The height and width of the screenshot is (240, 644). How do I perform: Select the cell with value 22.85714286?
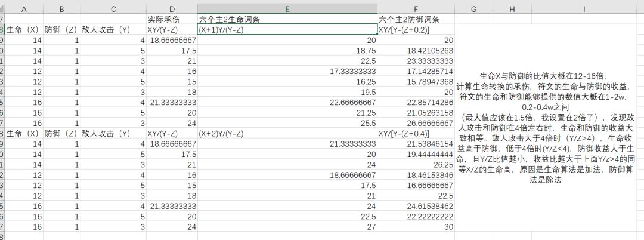pos(416,102)
